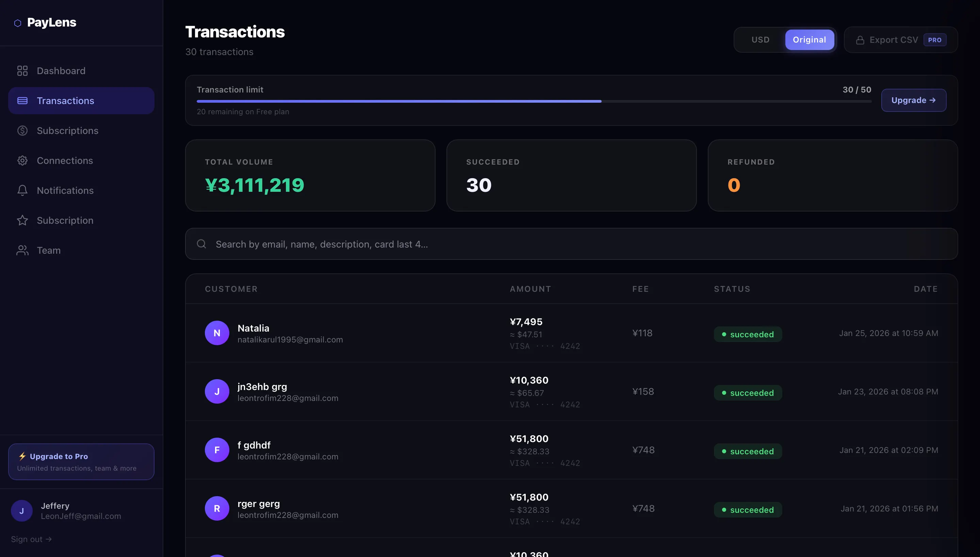Viewport: 980px width, 557px height.
Task: Click the Customer column header
Action: point(231,289)
